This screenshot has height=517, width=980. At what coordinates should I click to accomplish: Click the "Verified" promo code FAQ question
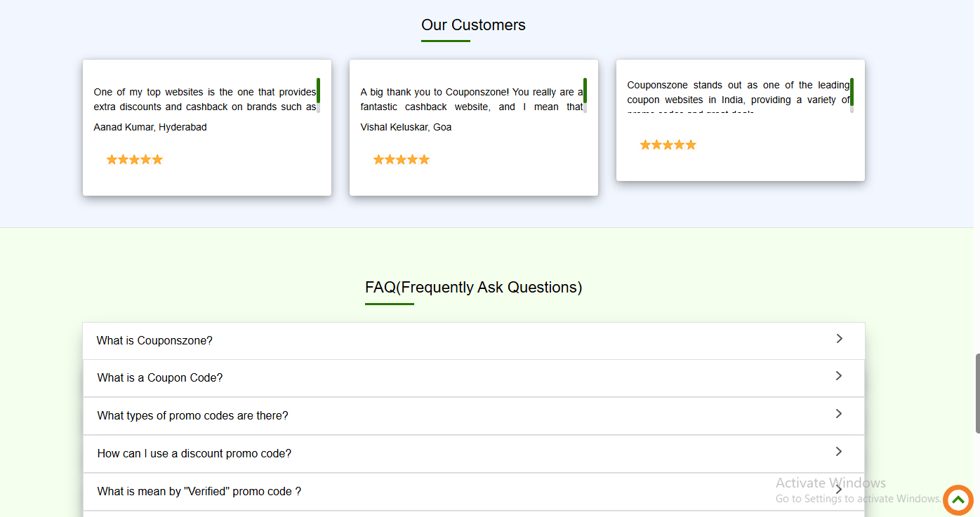pyautogui.click(x=199, y=492)
